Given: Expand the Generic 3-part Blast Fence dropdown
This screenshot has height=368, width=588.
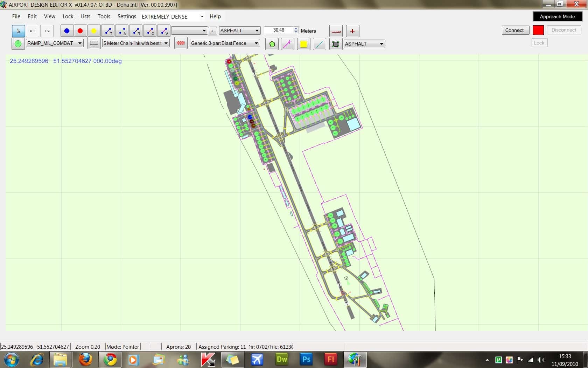Looking at the screenshot, I should pyautogui.click(x=256, y=43).
